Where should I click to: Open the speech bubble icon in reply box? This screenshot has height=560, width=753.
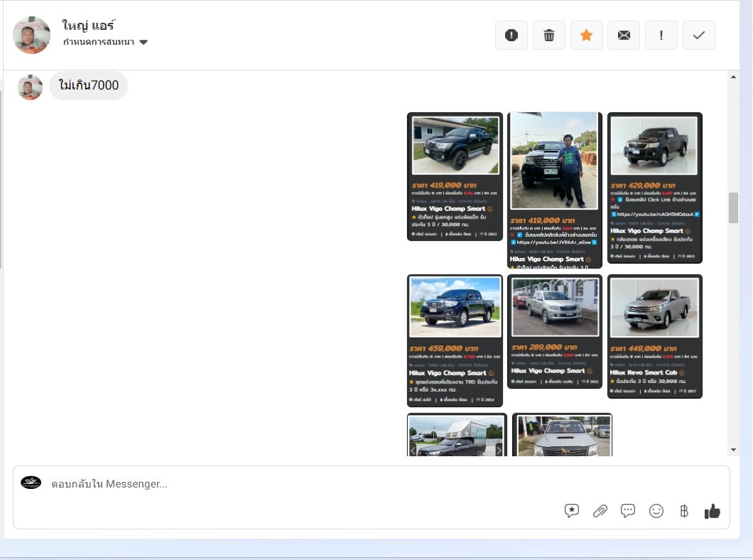(628, 510)
